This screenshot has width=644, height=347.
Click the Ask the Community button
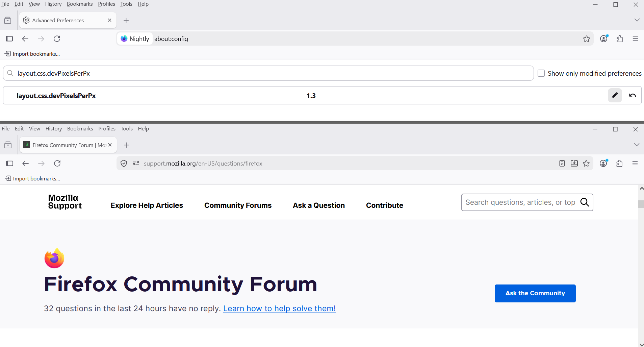535,293
